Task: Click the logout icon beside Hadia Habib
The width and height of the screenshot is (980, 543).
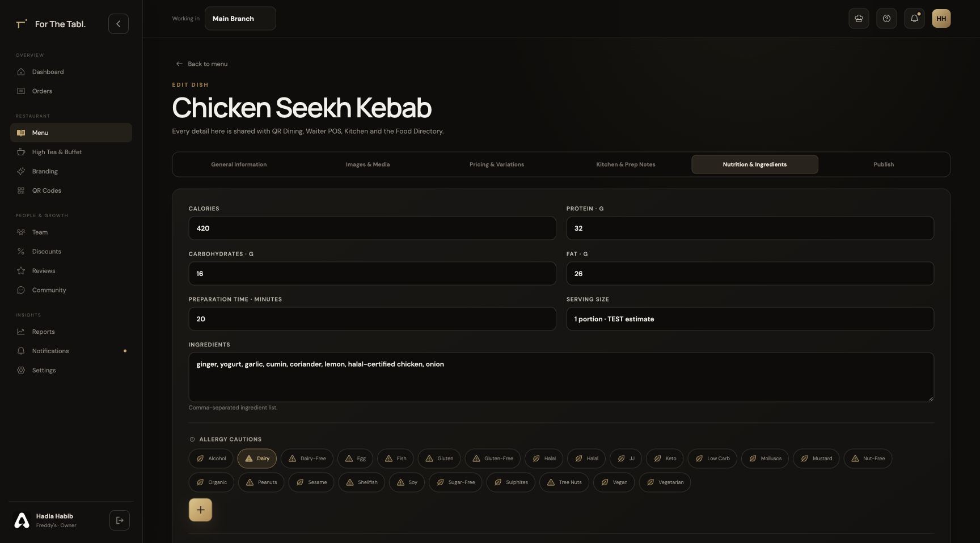Action: click(x=120, y=520)
